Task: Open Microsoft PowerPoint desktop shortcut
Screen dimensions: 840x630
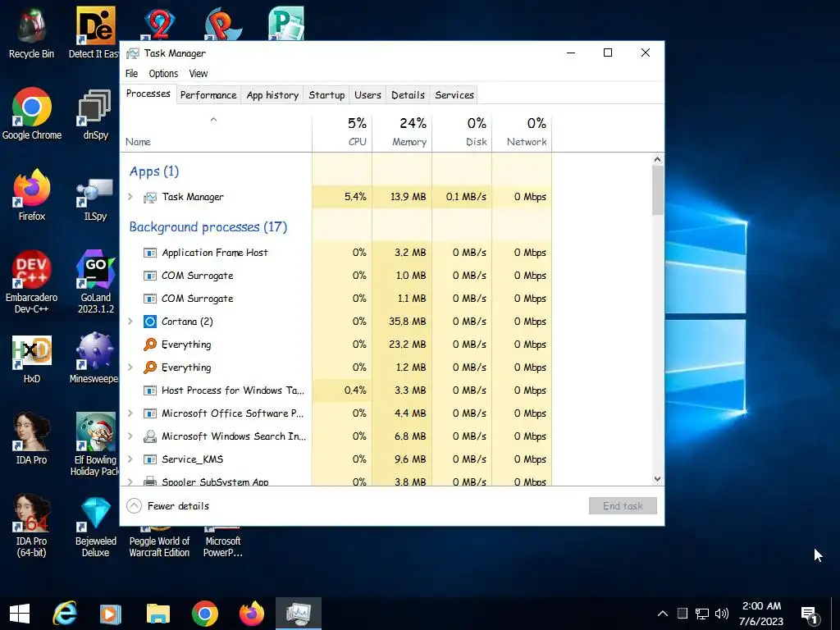Action: tap(223, 541)
